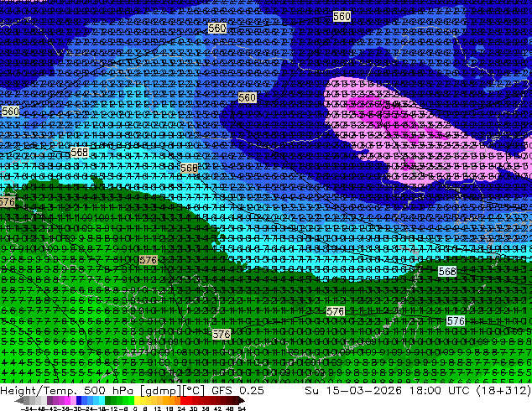532x411 pixels.
Task: Select the cyan swatch in temperature legend
Action: point(102,400)
